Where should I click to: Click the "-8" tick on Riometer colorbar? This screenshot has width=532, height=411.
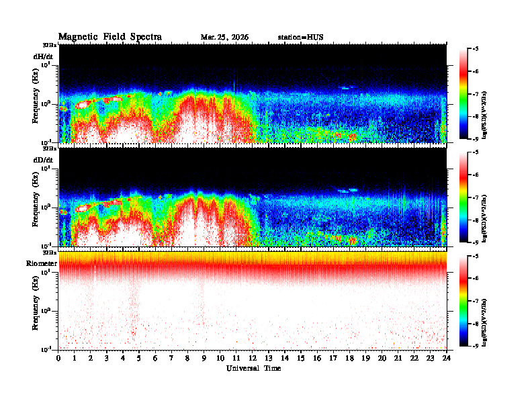coord(476,324)
